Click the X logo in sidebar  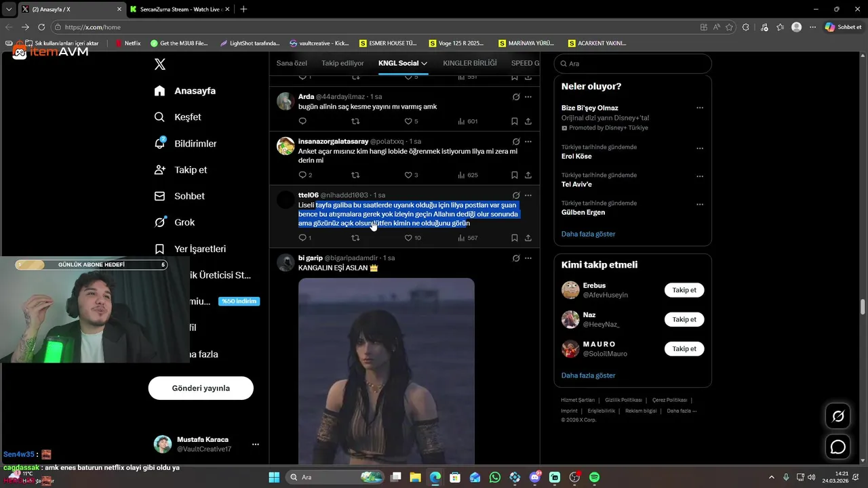pos(160,64)
